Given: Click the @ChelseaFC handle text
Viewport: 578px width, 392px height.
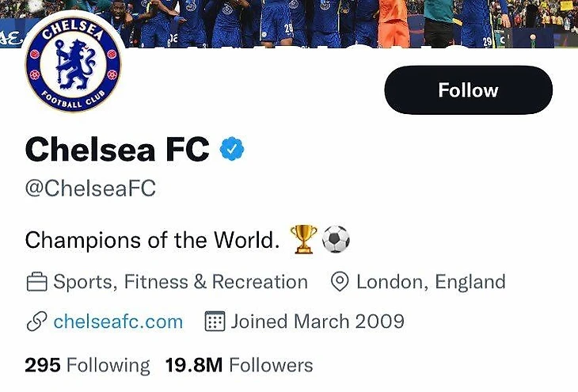Looking at the screenshot, I should pyautogui.click(x=90, y=188).
